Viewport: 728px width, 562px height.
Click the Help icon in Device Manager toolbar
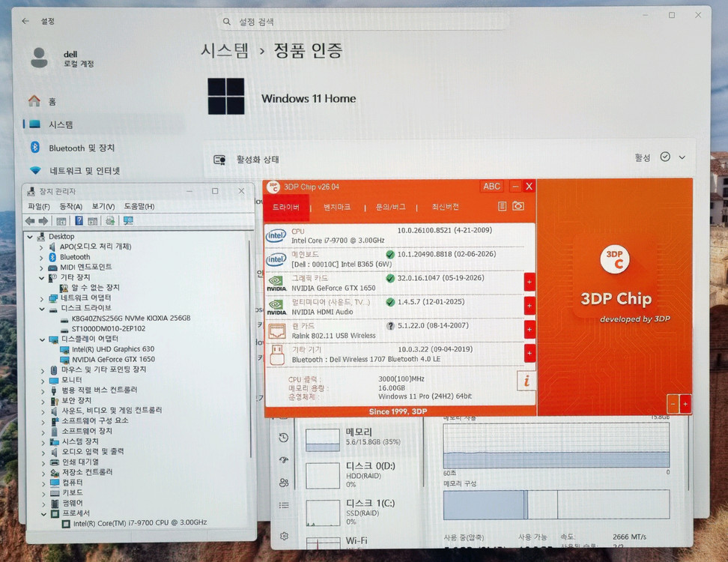[79, 220]
